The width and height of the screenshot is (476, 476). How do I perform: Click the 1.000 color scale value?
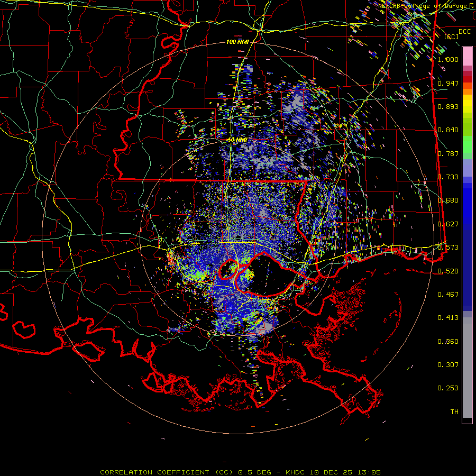[448, 59]
